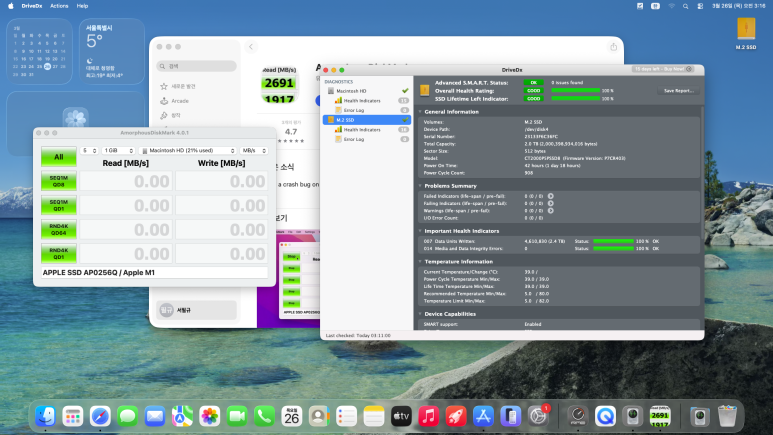Click the yellow drive icon in DriveDx header

(x=424, y=90)
